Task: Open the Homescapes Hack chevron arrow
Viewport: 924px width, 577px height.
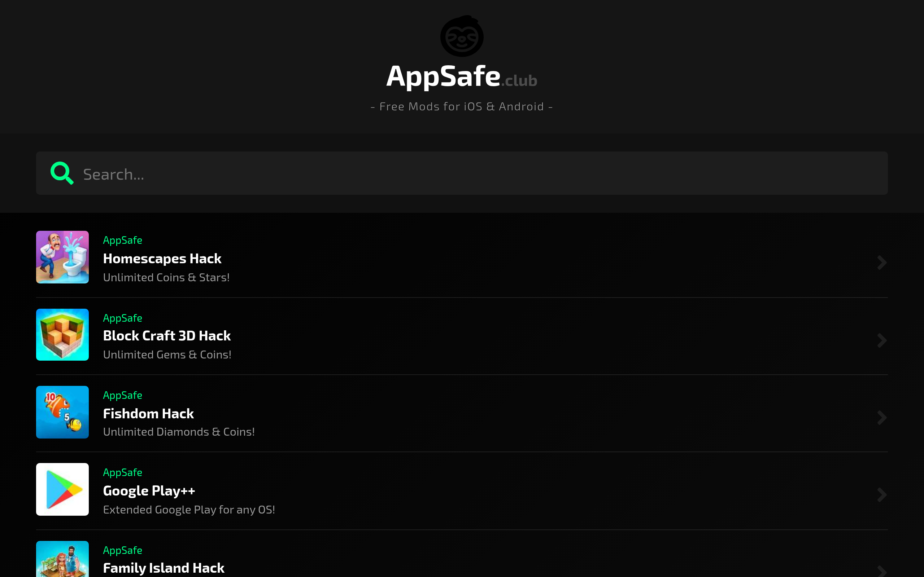Action: tap(882, 262)
